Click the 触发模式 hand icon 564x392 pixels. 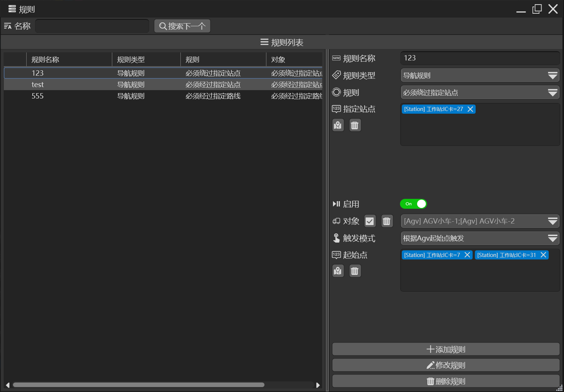(336, 238)
